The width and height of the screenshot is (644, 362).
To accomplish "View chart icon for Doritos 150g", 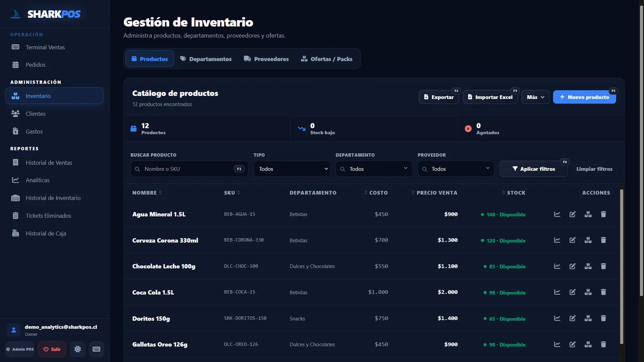I will [557, 318].
